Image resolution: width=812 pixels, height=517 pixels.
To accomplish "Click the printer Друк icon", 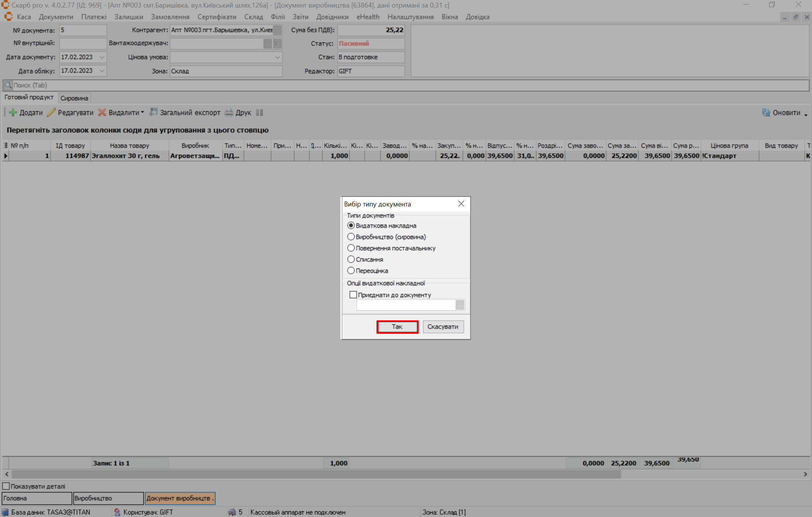I will click(229, 112).
